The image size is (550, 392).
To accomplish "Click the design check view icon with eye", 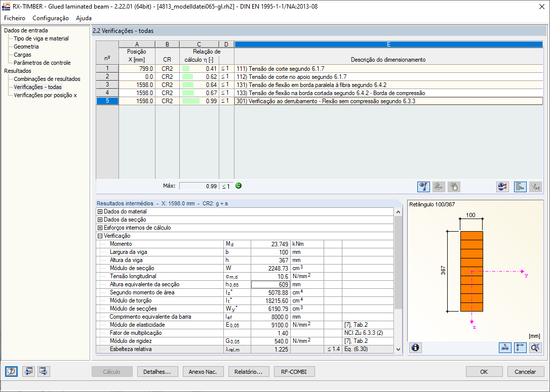I will 423,187.
